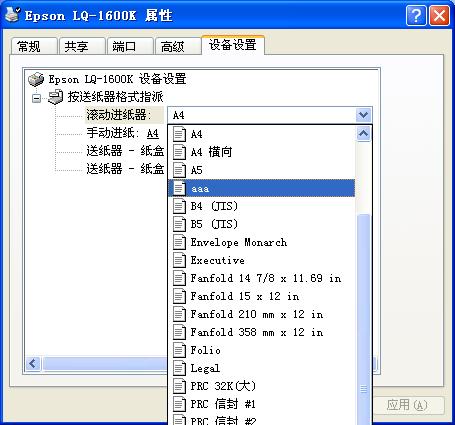Pick Fanfold 358 mm x 12 in
Image resolution: width=455 pixels, height=425 pixels.
pyautogui.click(x=262, y=332)
